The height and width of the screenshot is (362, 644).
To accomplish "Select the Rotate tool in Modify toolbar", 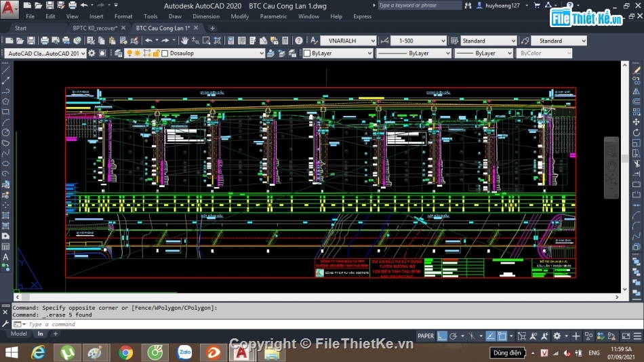I will pos(636,132).
